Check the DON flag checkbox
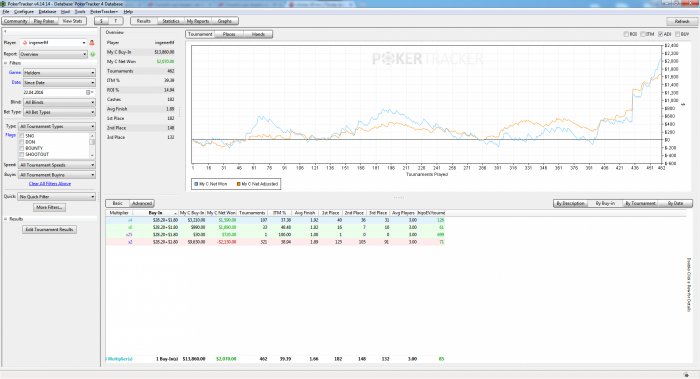Image resolution: width=700 pixels, height=379 pixels. coord(21,142)
